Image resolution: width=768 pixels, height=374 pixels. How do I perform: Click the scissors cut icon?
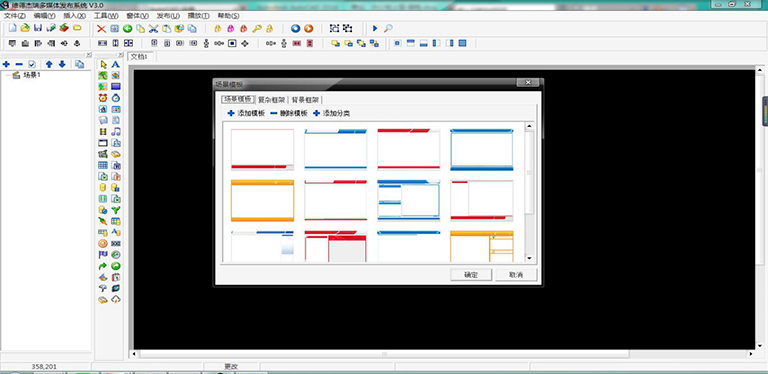point(153,29)
